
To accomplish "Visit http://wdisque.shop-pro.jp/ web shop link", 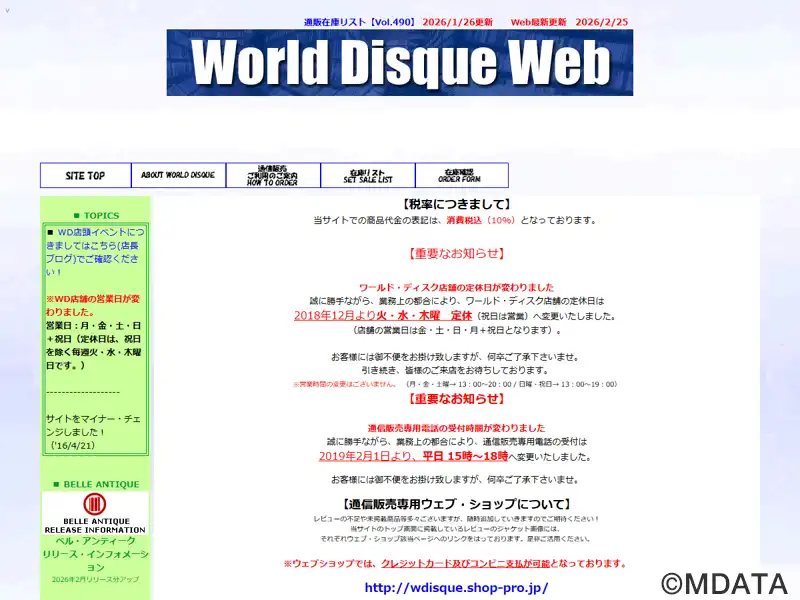I will (456, 588).
